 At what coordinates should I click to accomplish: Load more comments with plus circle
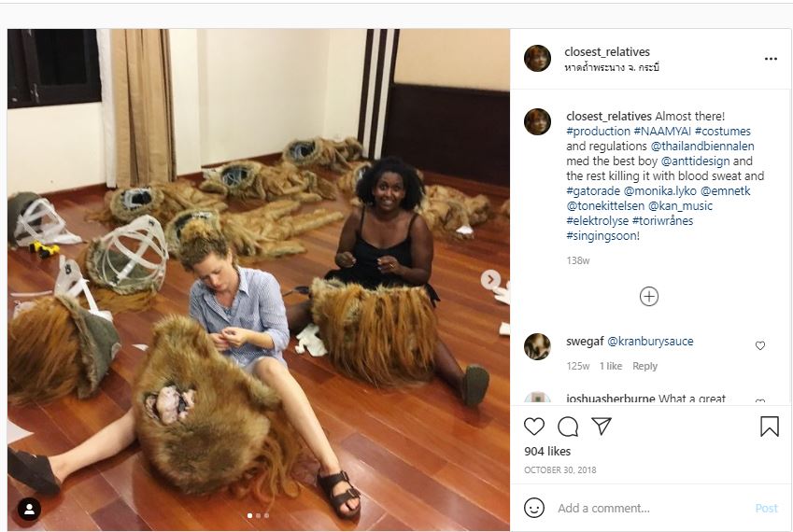(x=649, y=296)
